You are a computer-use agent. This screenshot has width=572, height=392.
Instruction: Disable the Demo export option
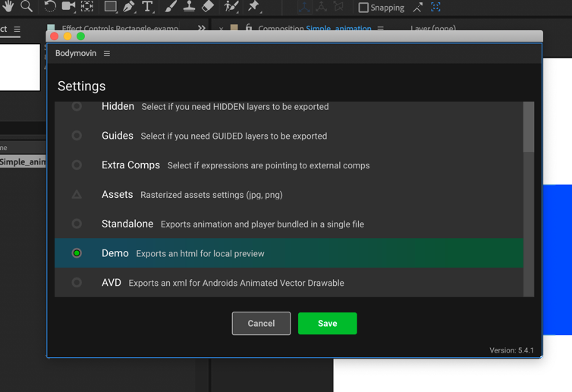pyautogui.click(x=77, y=253)
